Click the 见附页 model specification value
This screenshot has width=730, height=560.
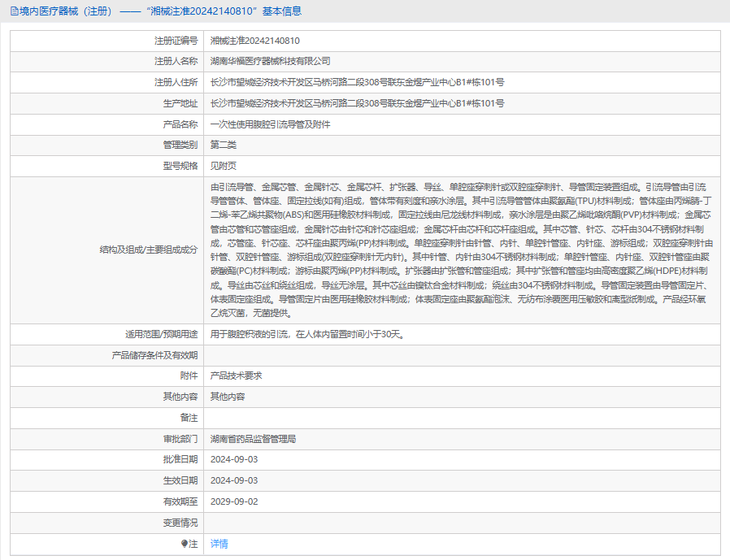pos(224,167)
